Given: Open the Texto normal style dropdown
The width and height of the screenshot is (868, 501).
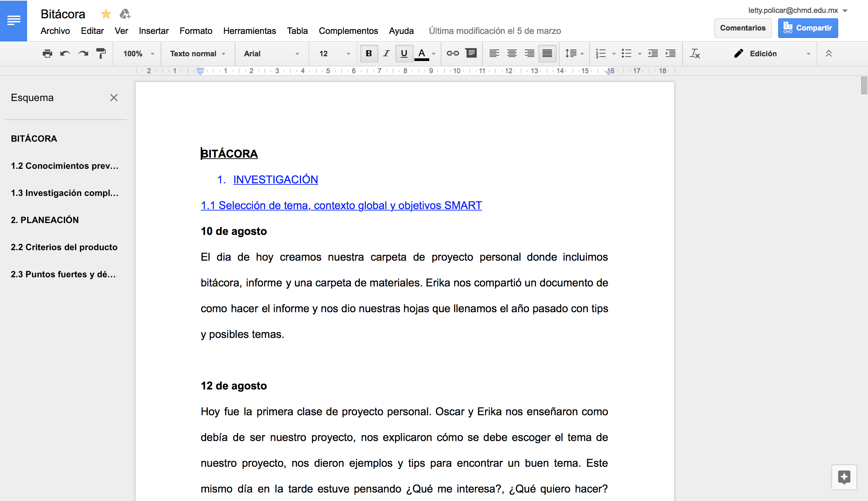Looking at the screenshot, I should (x=198, y=53).
